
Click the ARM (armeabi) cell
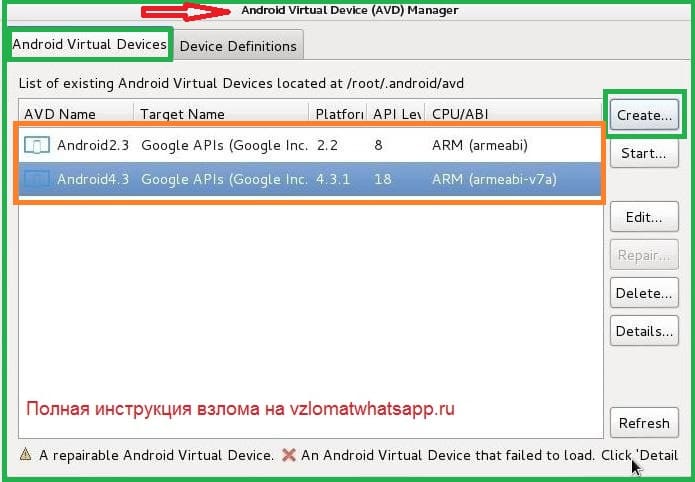(480, 145)
